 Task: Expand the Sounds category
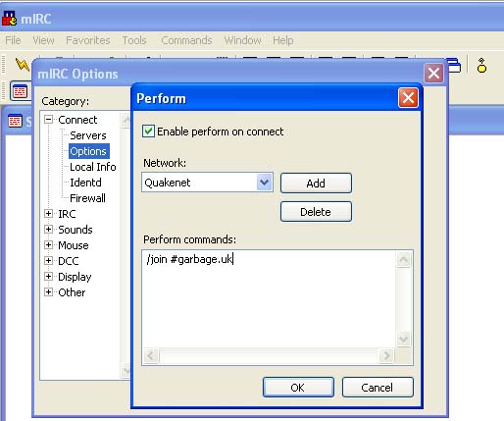pyautogui.click(x=48, y=230)
